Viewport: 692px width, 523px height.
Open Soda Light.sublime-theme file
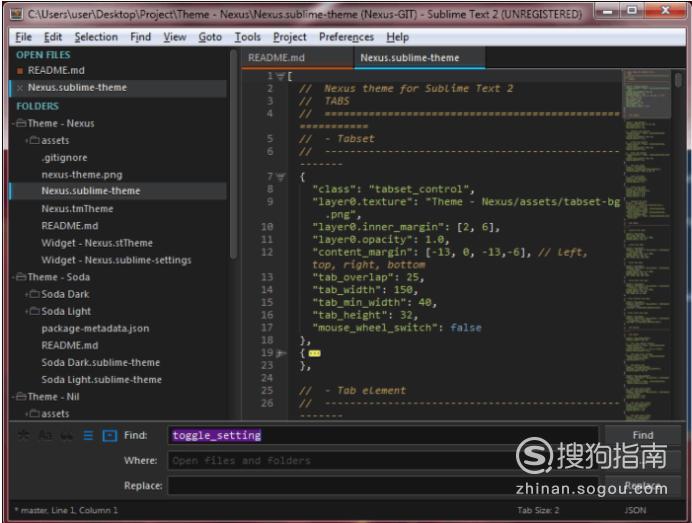point(102,380)
